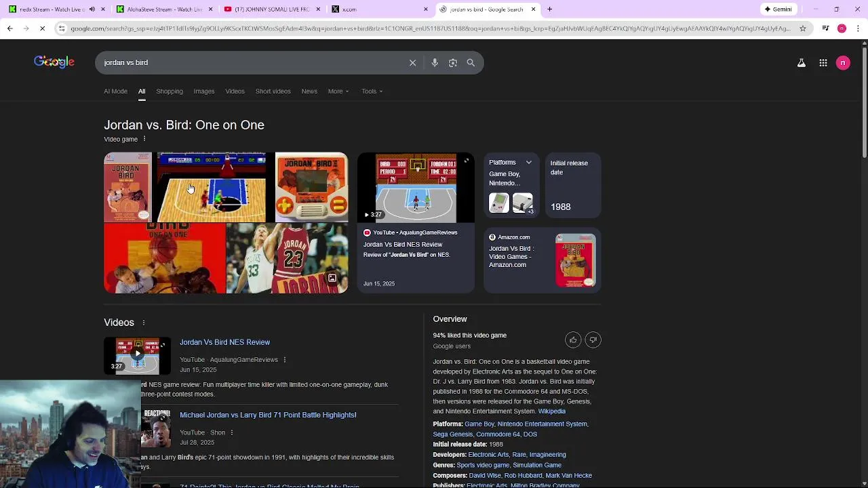Switch to Images results
The height and width of the screenshot is (488, 868).
[204, 91]
